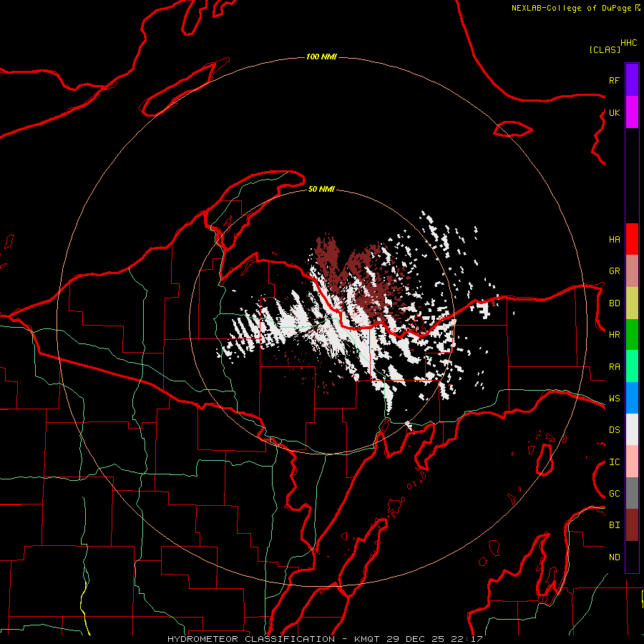Click the HR legend label
This screenshot has height=644, width=644.
(x=614, y=335)
